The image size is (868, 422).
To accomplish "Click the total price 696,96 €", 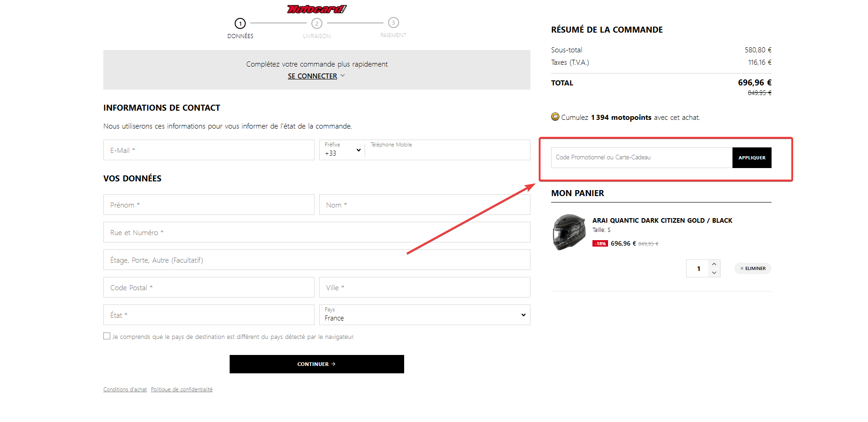I will point(755,83).
